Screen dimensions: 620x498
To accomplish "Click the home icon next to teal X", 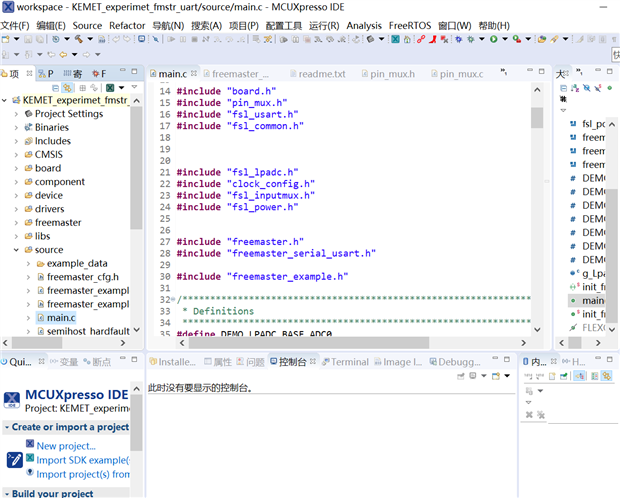I will 407,39.
